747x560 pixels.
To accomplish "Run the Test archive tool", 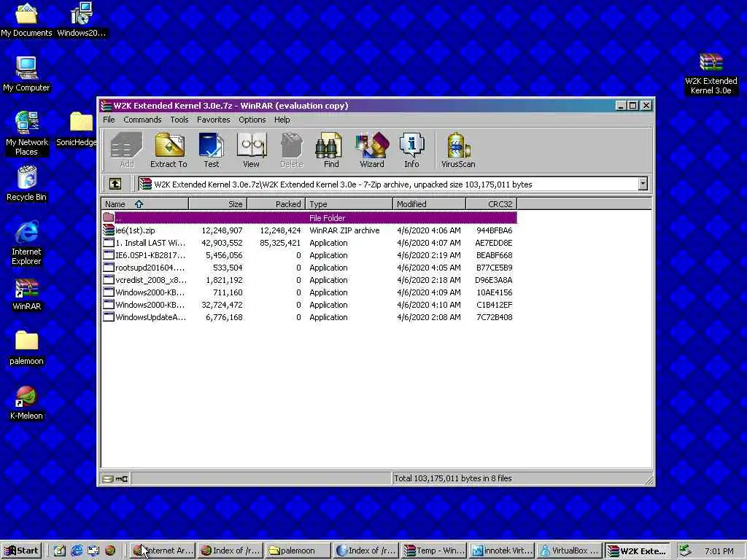I will coord(211,150).
